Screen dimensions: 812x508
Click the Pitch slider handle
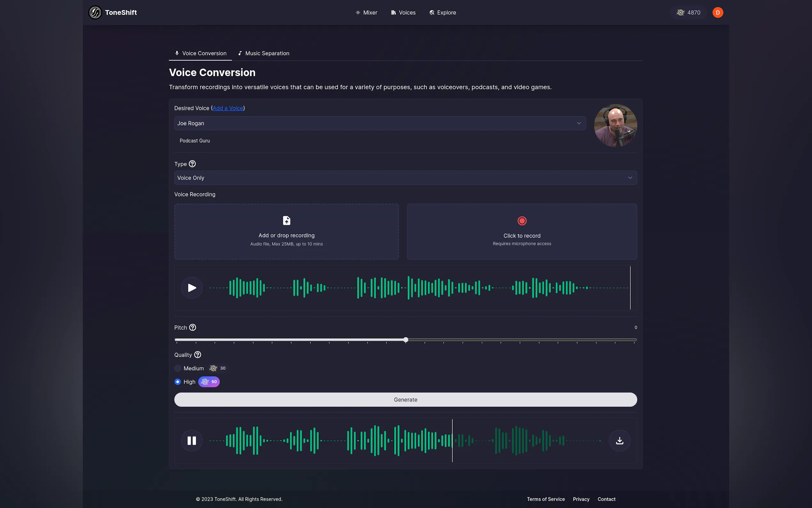click(405, 340)
